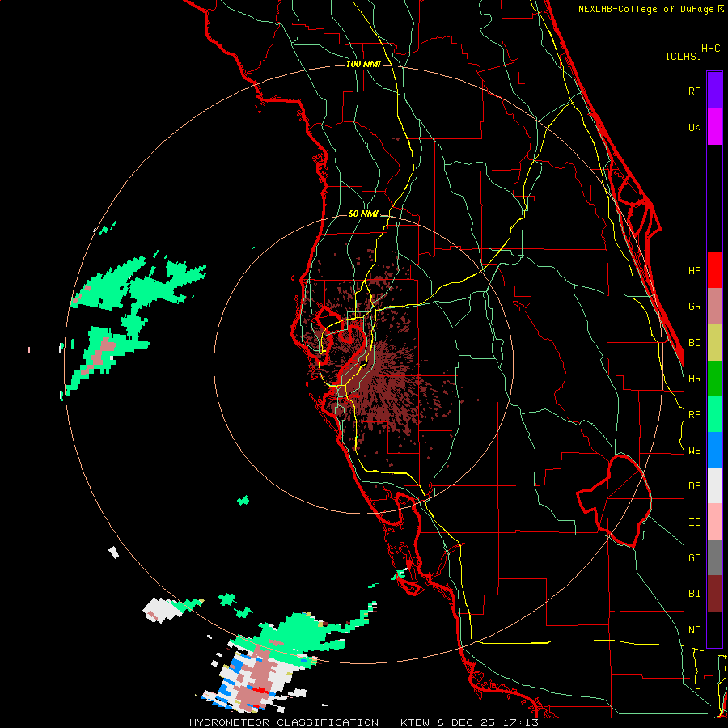Click the WS legend label
This screenshot has height=728, width=728.
coord(695,451)
